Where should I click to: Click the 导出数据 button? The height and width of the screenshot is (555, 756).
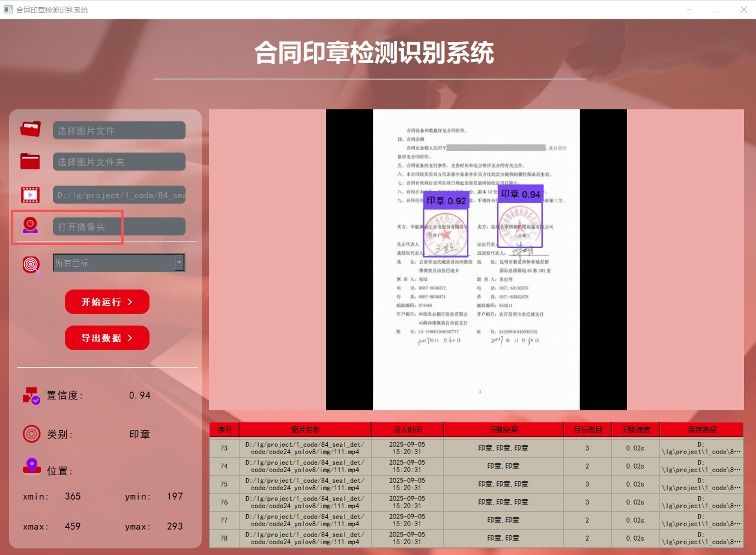(107, 338)
